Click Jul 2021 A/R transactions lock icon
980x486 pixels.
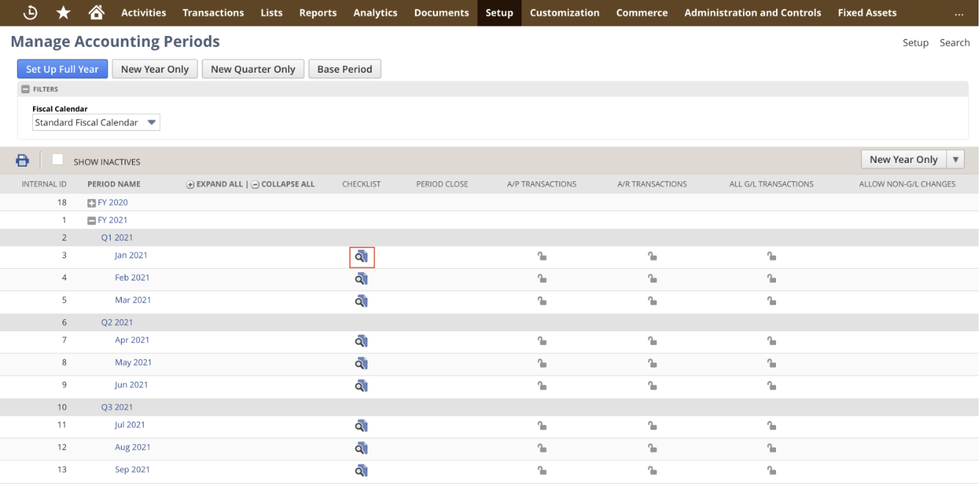pyautogui.click(x=652, y=426)
